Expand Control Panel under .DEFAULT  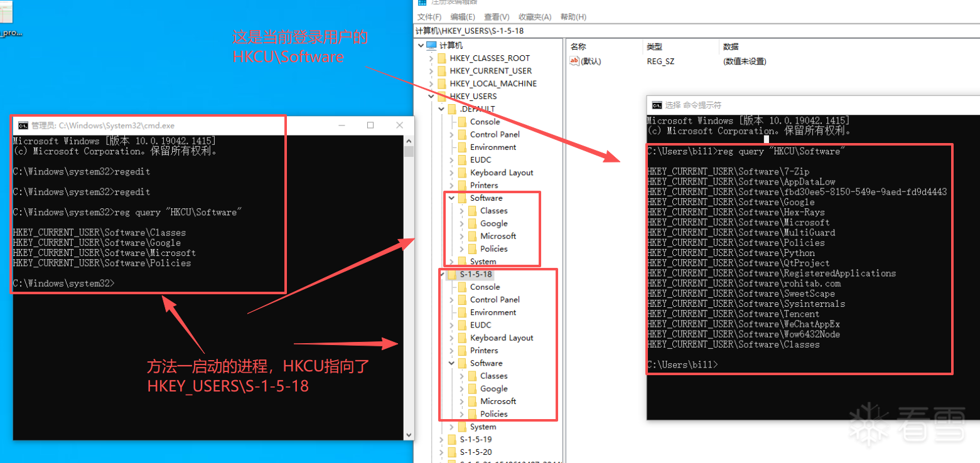[x=451, y=134]
